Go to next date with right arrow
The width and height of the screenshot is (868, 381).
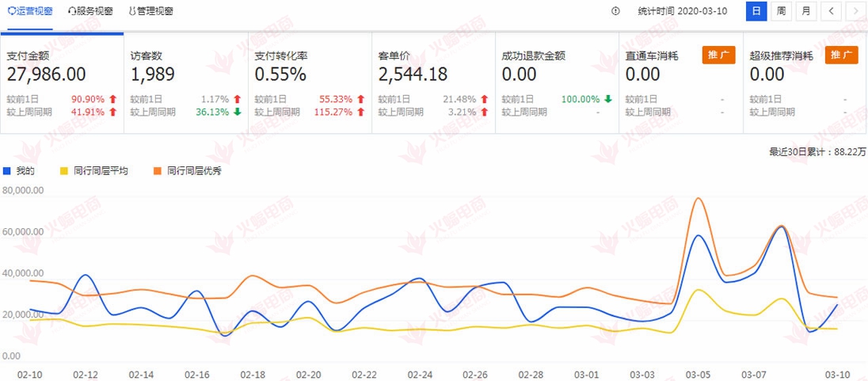point(856,11)
